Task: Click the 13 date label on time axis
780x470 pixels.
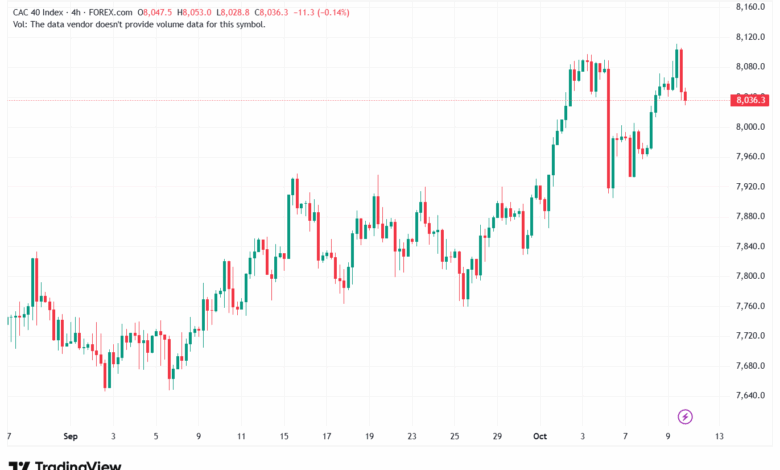Action: tap(719, 437)
